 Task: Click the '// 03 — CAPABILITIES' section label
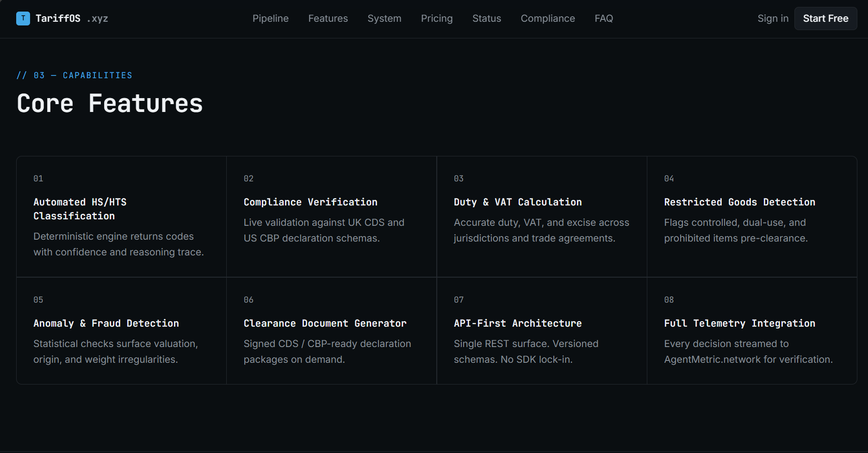click(x=74, y=75)
